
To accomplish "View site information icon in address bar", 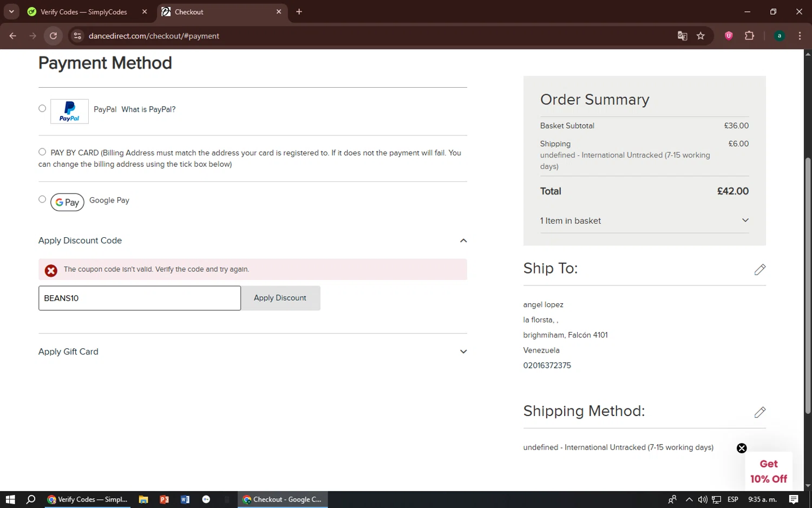I will (77, 36).
